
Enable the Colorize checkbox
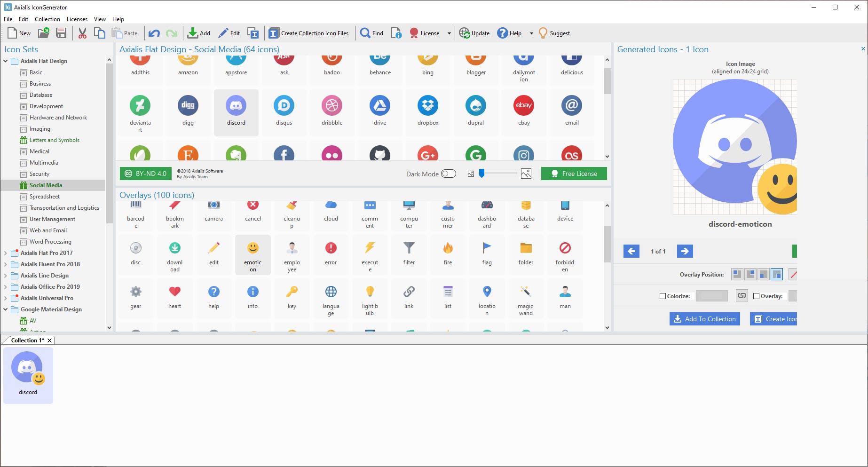[x=663, y=296]
